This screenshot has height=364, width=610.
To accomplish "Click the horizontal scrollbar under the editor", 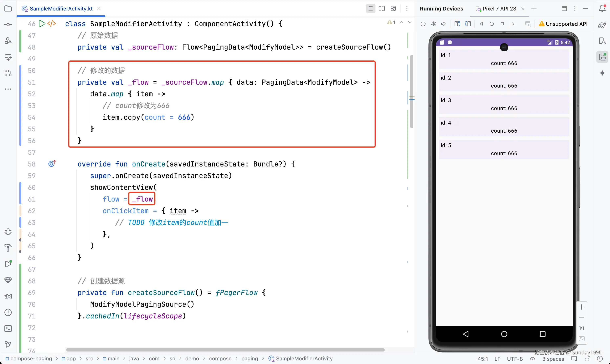I will 225,350.
